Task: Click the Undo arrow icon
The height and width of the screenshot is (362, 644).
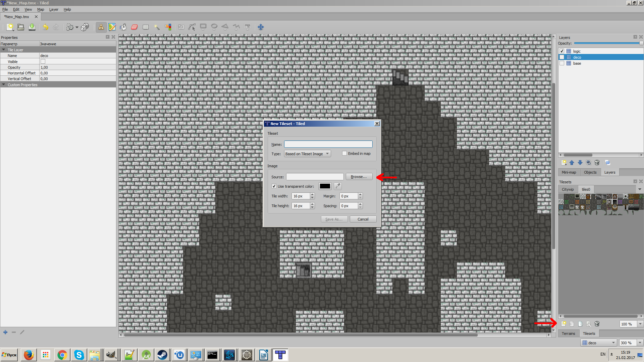Action: [45, 27]
